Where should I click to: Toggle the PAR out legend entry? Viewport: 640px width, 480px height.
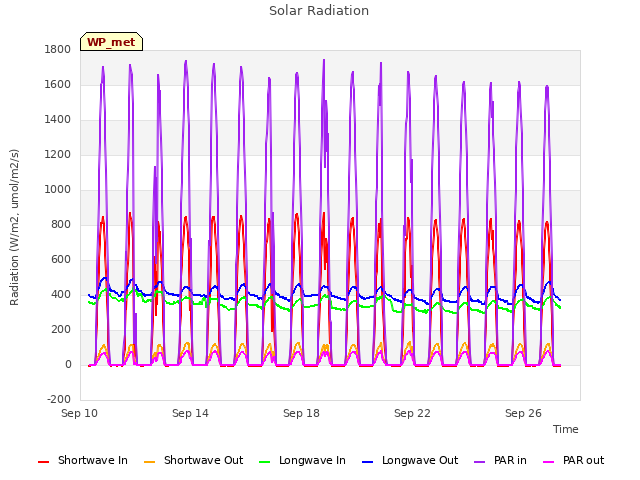(x=573, y=460)
